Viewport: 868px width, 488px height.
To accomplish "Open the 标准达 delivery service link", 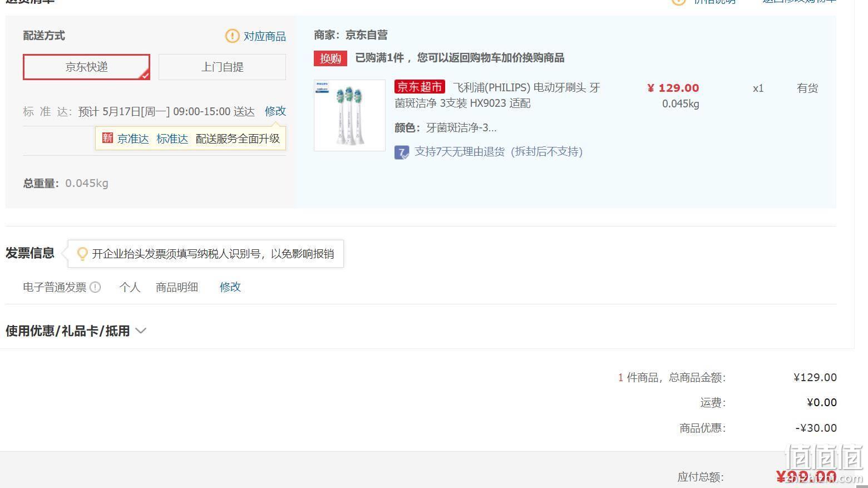I will (x=172, y=139).
